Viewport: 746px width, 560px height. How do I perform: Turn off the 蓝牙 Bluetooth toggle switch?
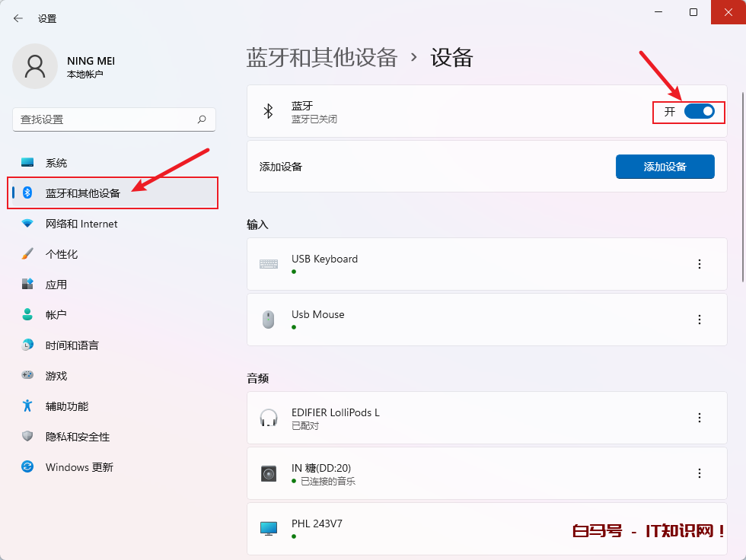coord(699,112)
